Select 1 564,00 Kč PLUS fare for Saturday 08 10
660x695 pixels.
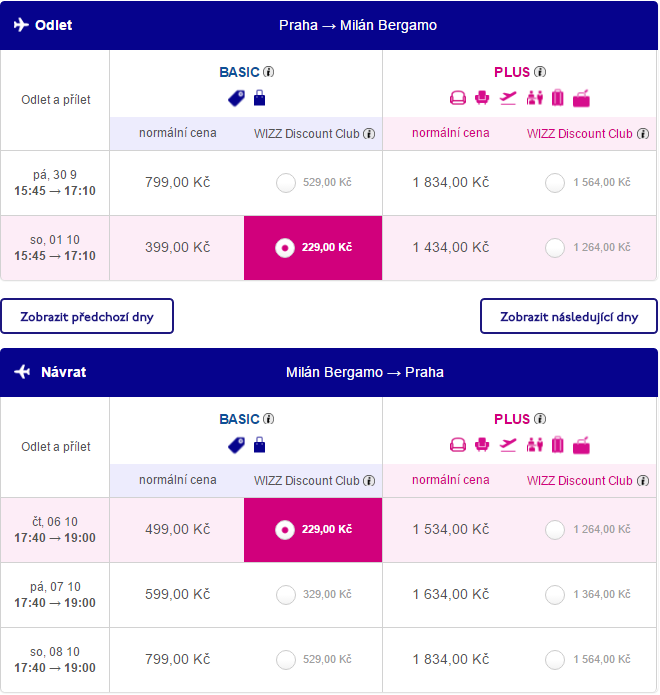coord(555,660)
